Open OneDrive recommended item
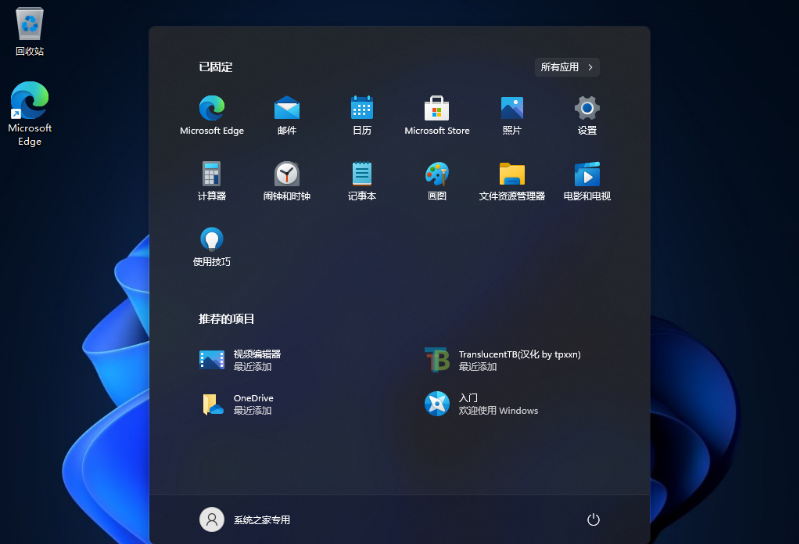The image size is (799, 544). click(x=237, y=404)
